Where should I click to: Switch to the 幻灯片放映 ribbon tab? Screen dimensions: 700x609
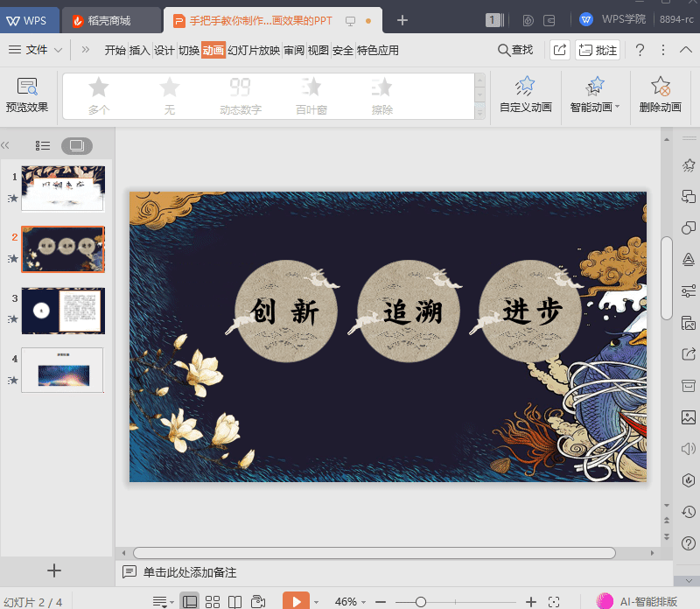pyautogui.click(x=254, y=50)
